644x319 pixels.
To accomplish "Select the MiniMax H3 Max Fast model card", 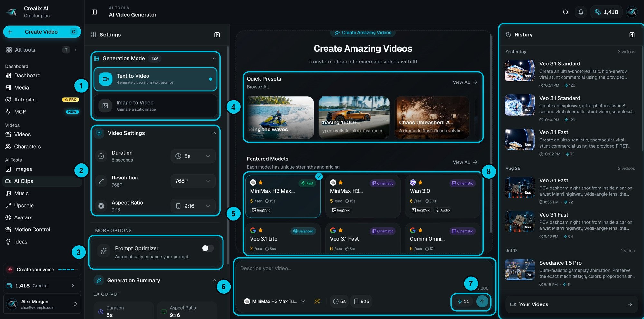I will click(283, 196).
